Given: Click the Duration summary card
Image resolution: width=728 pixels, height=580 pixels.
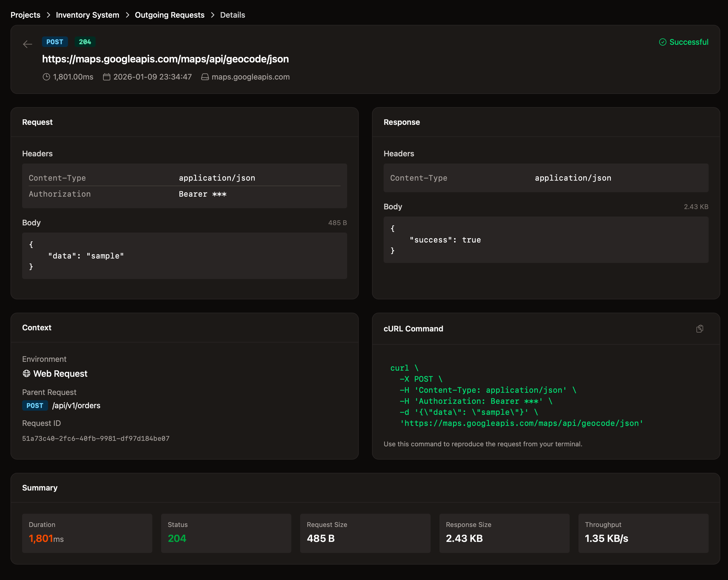Looking at the screenshot, I should tap(87, 533).
